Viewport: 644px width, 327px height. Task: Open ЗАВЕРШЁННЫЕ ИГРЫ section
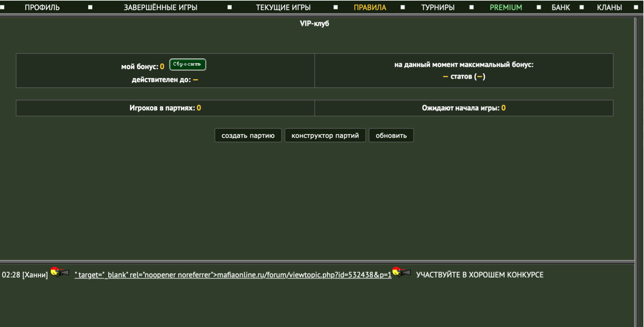161,8
